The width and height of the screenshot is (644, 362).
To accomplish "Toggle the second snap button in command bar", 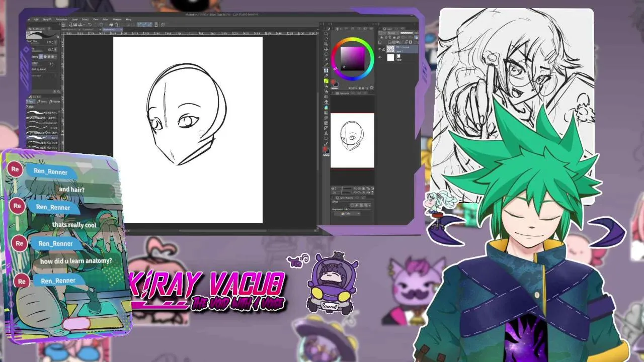I will [144, 25].
